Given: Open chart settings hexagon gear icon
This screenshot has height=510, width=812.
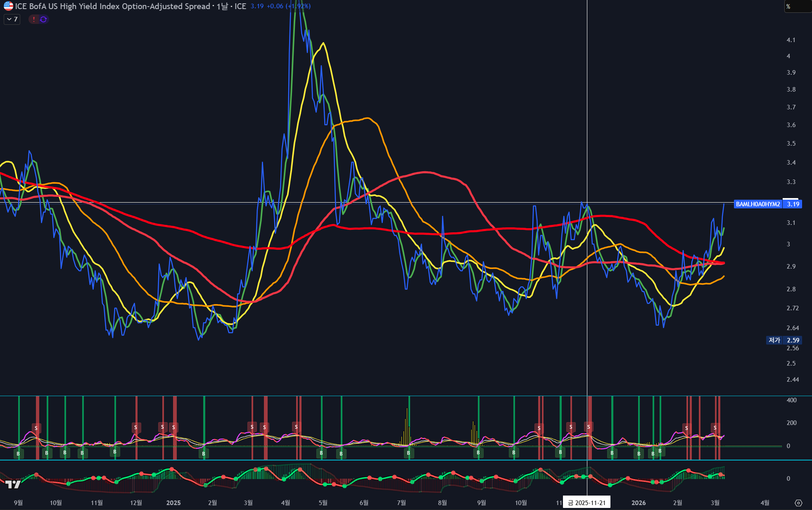Looking at the screenshot, I should 798,503.
